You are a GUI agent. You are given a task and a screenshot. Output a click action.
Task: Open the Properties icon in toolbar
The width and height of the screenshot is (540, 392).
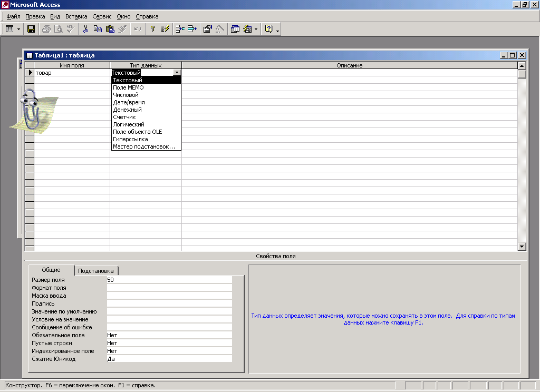coord(207,30)
